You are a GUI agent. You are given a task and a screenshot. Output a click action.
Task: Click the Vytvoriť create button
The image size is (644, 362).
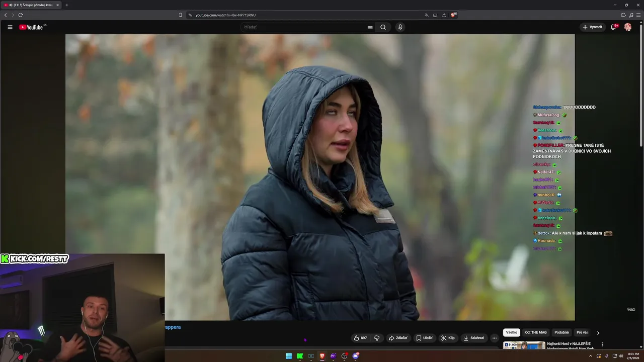coord(592,27)
